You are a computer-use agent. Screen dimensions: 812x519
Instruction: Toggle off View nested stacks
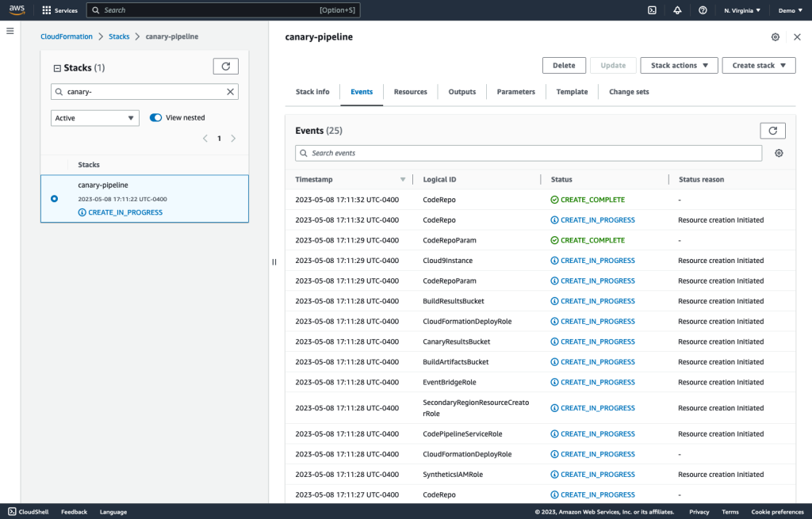(x=155, y=116)
